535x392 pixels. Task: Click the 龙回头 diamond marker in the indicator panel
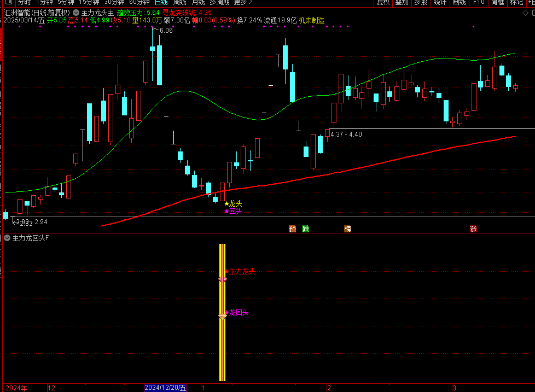coord(222,316)
